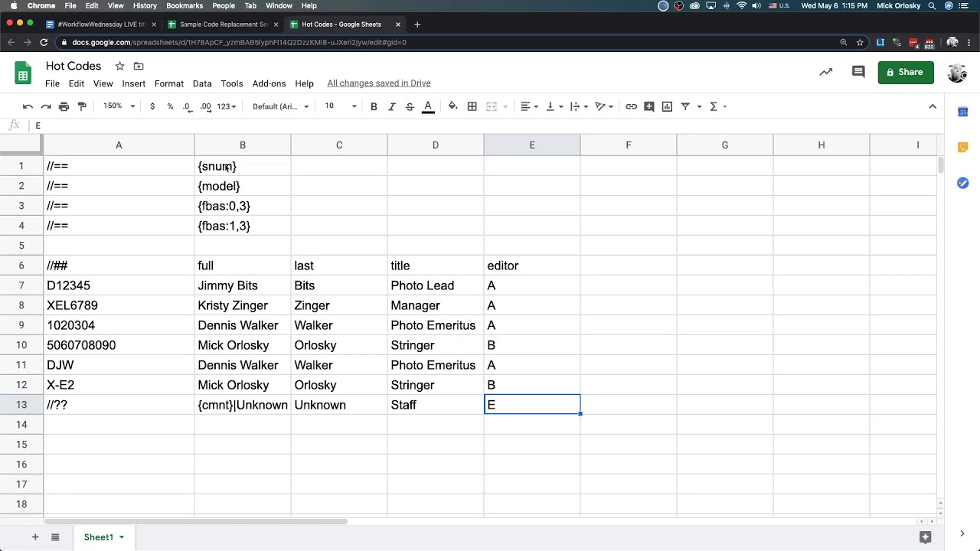Open the cell borders options
This screenshot has width=980, height=551.
pos(472,106)
